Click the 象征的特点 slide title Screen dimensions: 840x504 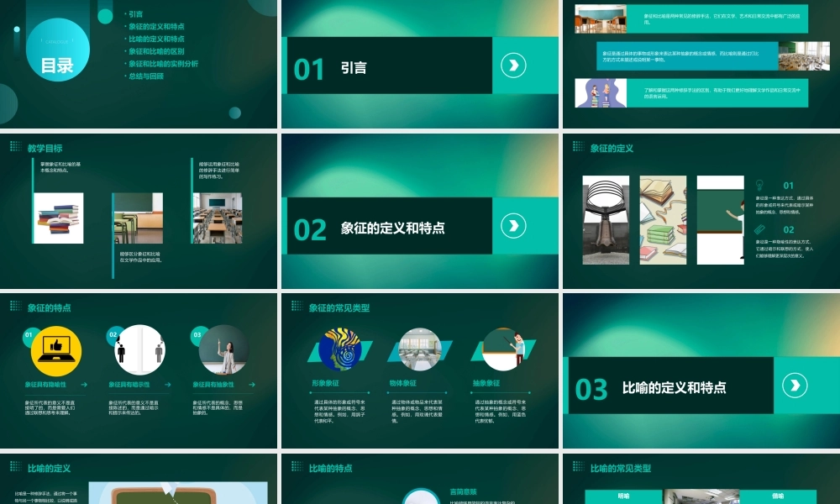click(50, 308)
